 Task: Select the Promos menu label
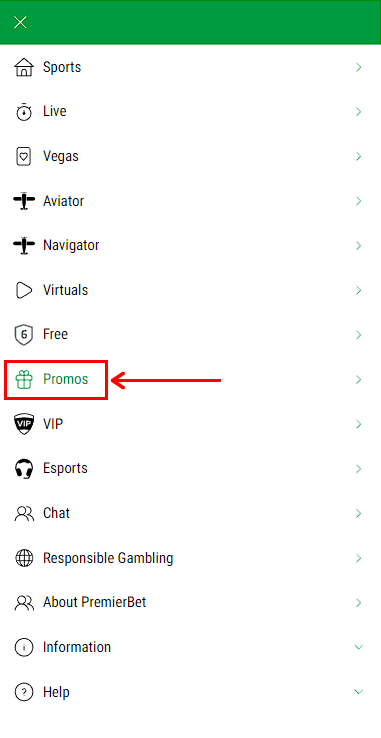[x=65, y=379]
